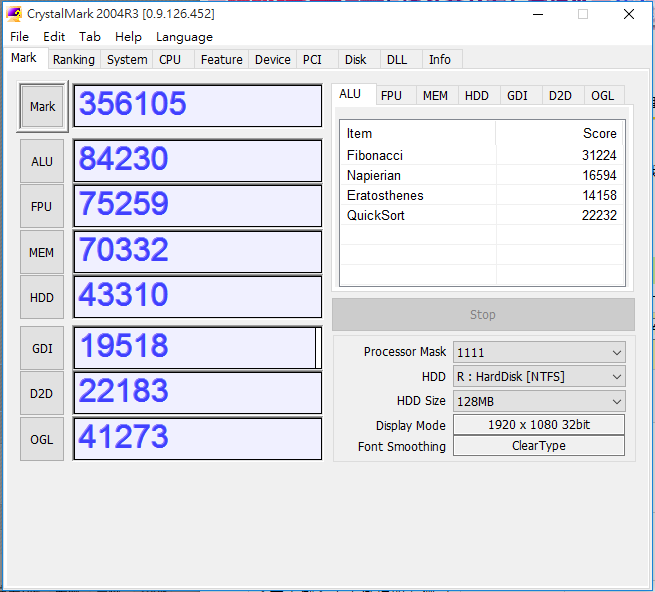Show the MEM results sub-tab

coord(435,96)
